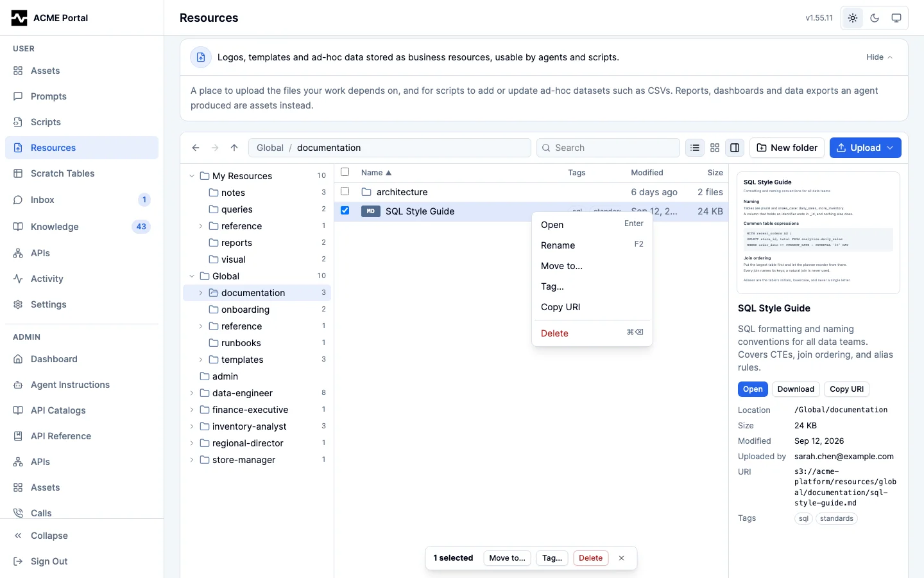The height and width of the screenshot is (578, 924).
Task: Click the Search input field
Action: point(608,148)
